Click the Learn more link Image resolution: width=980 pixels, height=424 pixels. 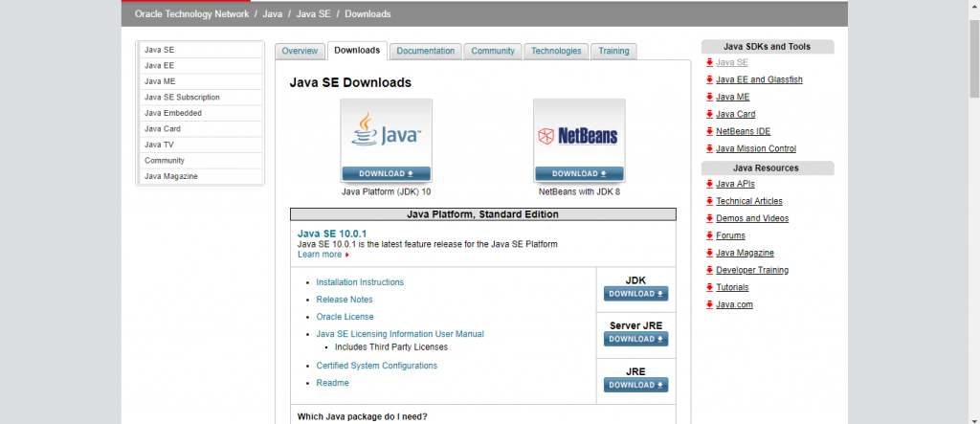coord(320,255)
